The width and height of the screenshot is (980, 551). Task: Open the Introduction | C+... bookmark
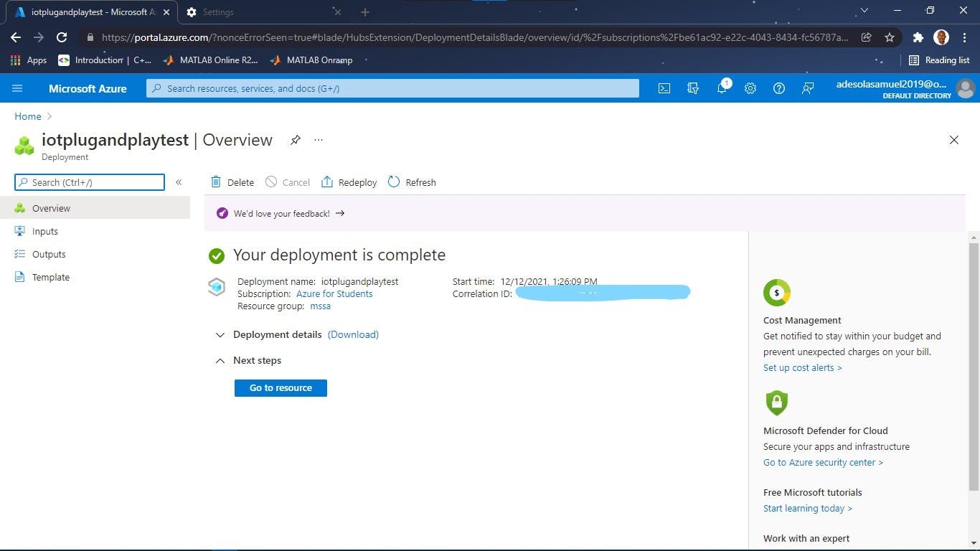coord(105,60)
